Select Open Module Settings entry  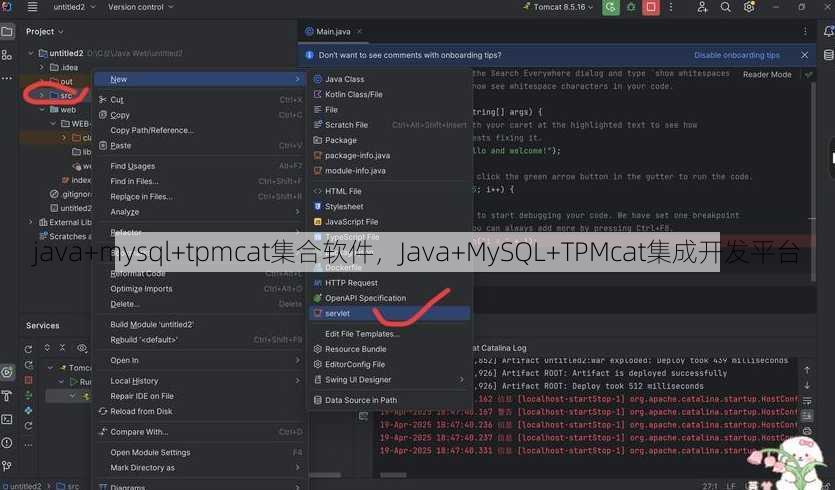pyautogui.click(x=199, y=452)
